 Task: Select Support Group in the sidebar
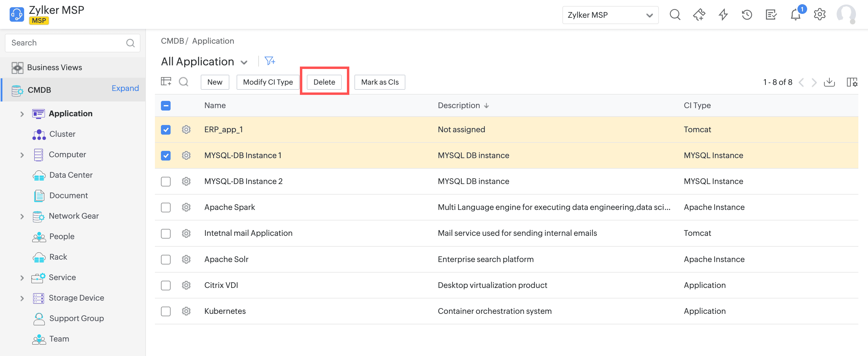(x=77, y=318)
